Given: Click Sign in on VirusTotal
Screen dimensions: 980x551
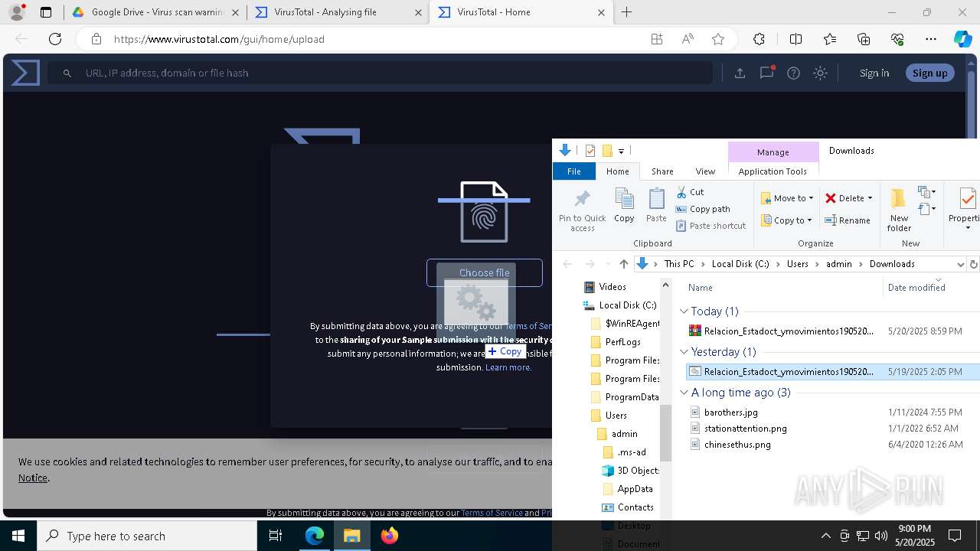Looking at the screenshot, I should [x=874, y=73].
